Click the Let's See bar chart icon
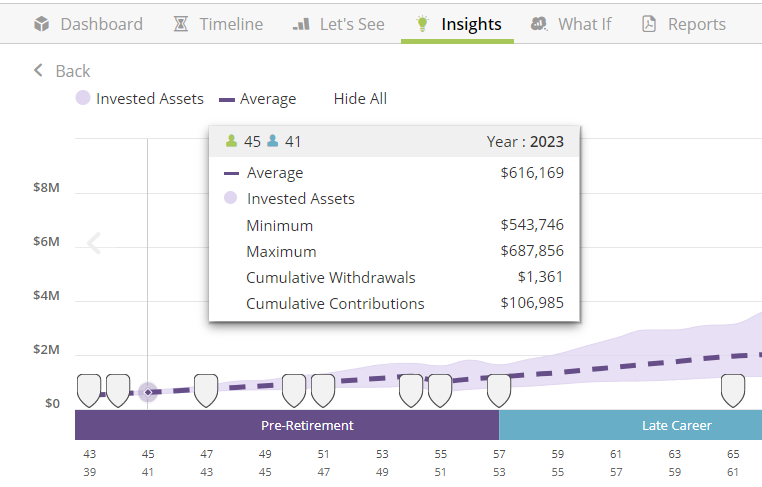Image resolution: width=762 pixels, height=487 pixels. click(301, 24)
